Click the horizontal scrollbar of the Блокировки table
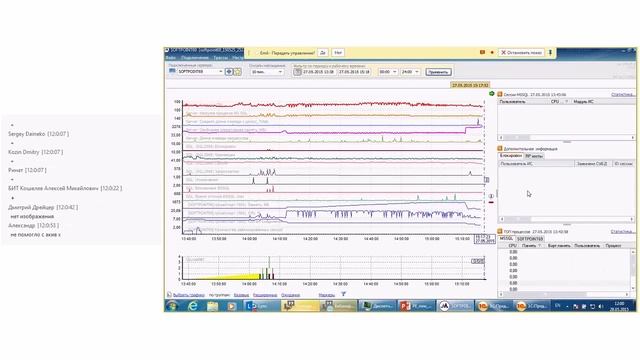The height and width of the screenshot is (360, 640). pyautogui.click(x=567, y=219)
